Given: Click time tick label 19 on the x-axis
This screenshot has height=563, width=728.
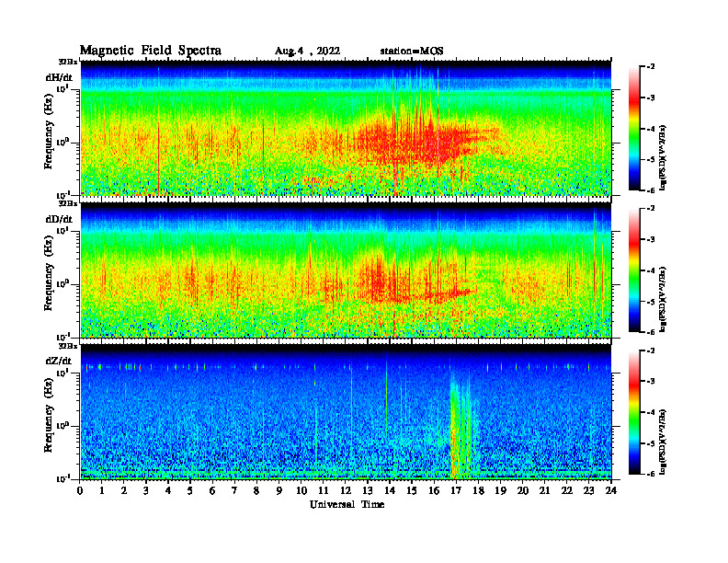Looking at the screenshot, I should click(x=501, y=491).
